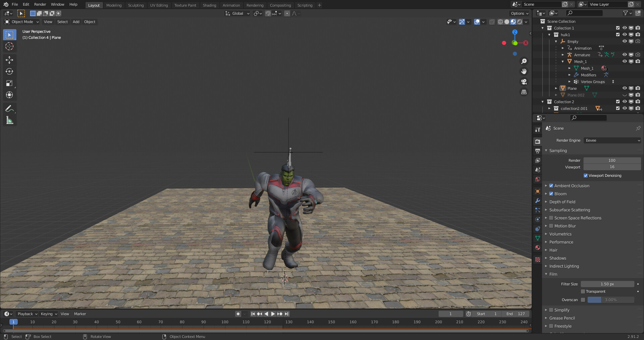The width and height of the screenshot is (644, 340).
Task: Open the Output properties tab
Action: tap(538, 151)
